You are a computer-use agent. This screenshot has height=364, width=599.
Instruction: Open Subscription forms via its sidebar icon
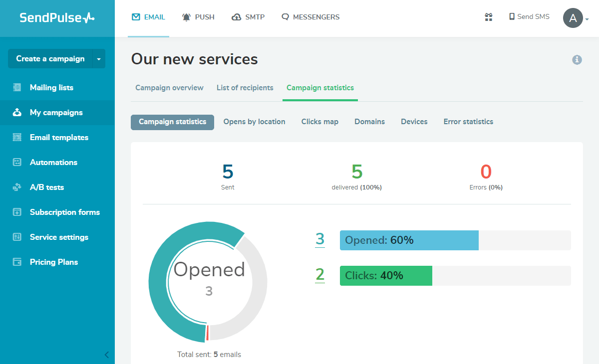[x=17, y=212]
